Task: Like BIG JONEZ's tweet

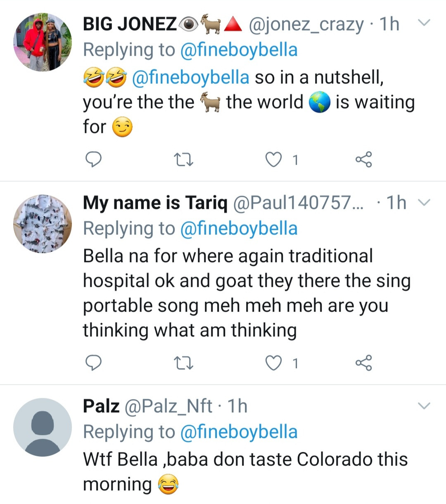Action: [273, 159]
